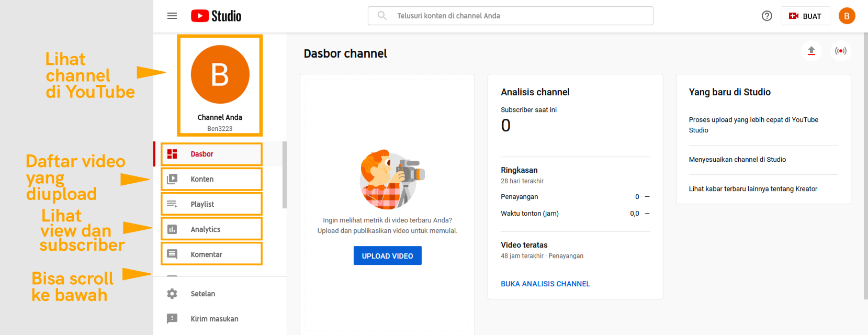
Task: Open 'Menyesuaikan channel di Studio' link
Action: coord(737,160)
